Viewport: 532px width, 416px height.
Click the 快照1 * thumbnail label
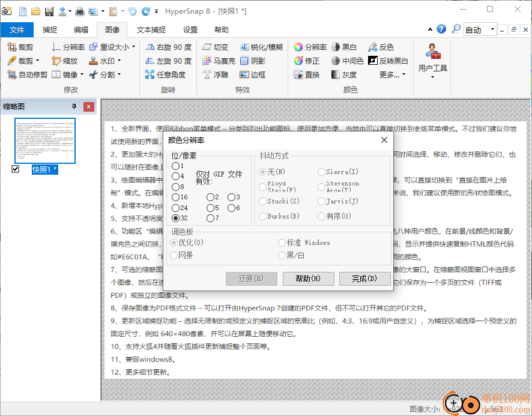(x=45, y=169)
